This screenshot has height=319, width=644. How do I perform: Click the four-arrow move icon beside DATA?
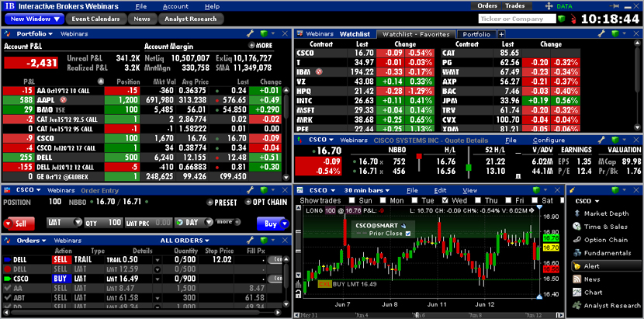(549, 6)
